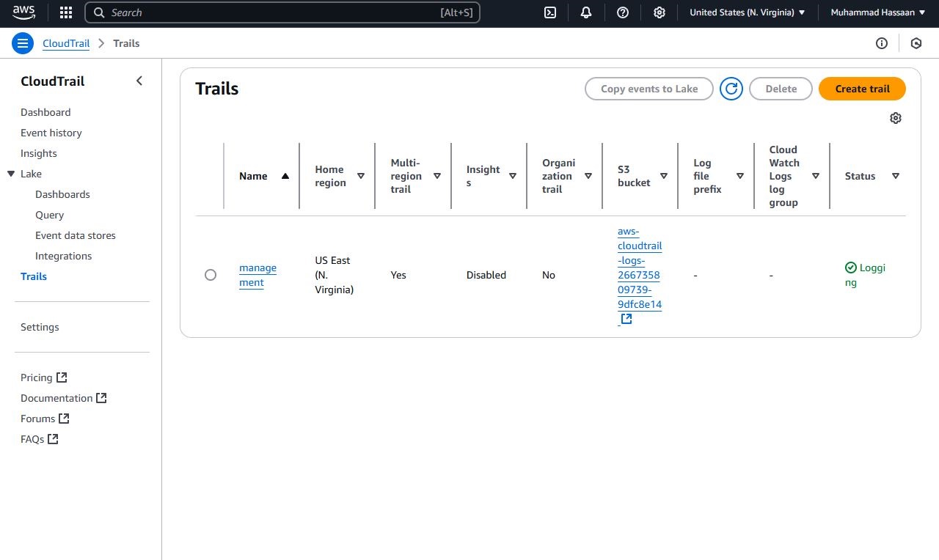Focus the top Search box
Screen dimensions: 939x560
pyautogui.click(x=282, y=12)
